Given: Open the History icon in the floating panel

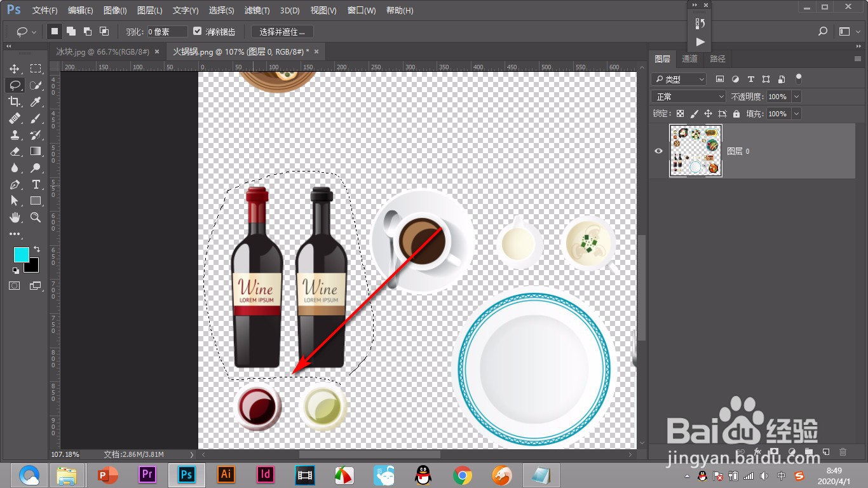Looking at the screenshot, I should click(700, 24).
